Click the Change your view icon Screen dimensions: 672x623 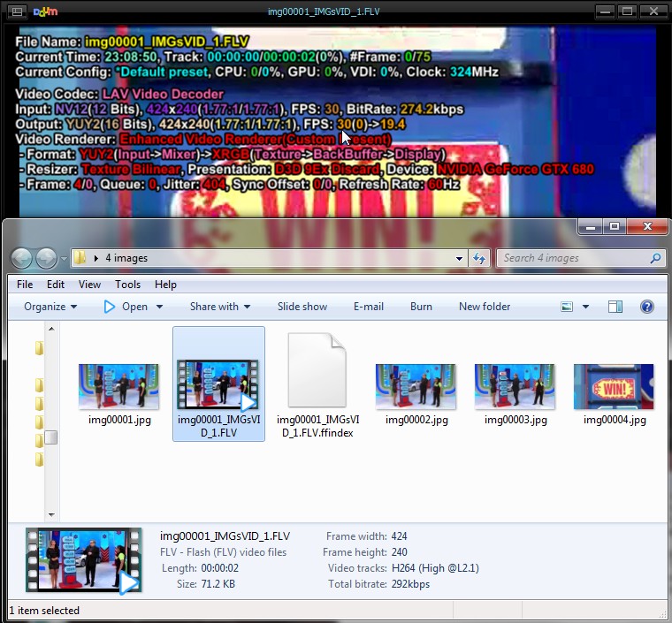click(x=567, y=307)
